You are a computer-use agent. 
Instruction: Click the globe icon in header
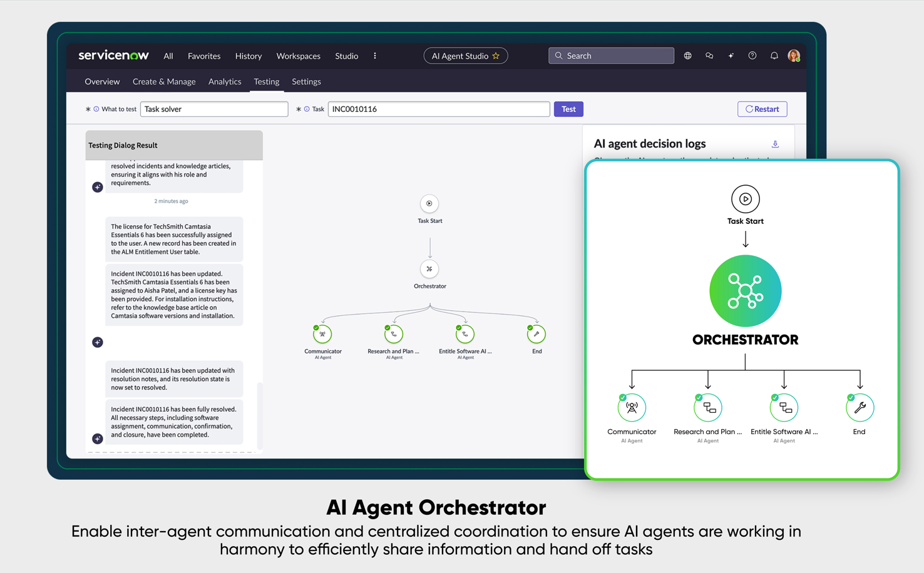[687, 56]
